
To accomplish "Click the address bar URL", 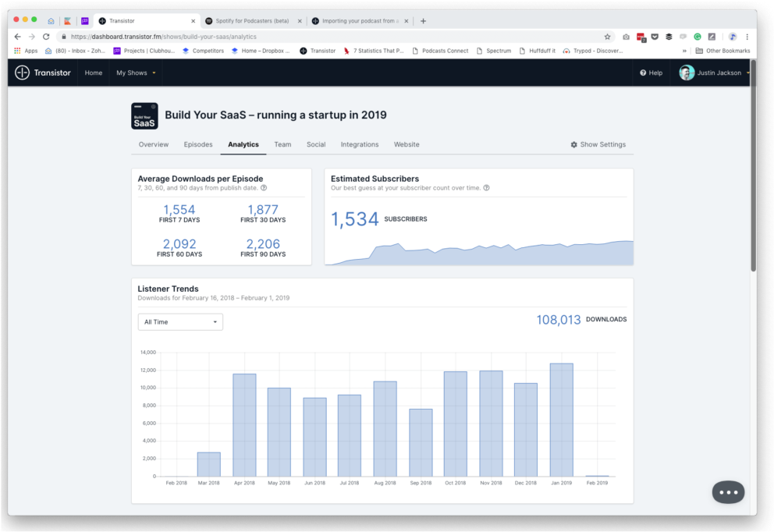I will (163, 37).
